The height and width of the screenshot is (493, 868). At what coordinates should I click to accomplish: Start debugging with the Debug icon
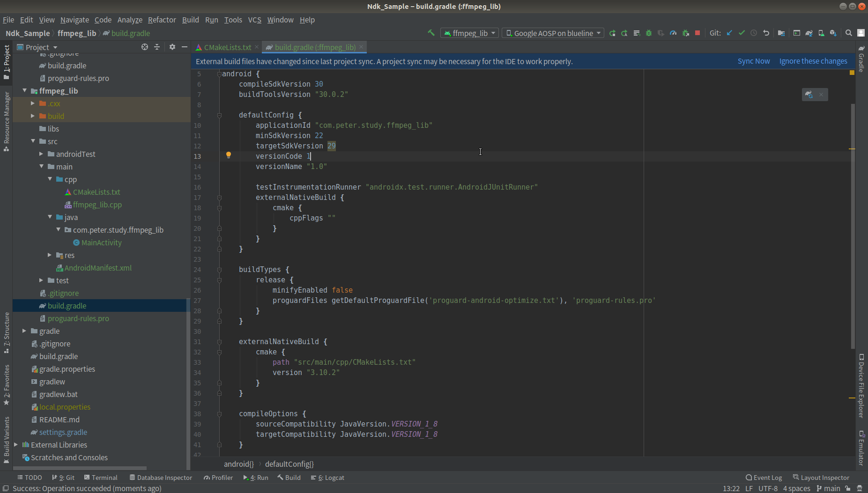tap(649, 33)
